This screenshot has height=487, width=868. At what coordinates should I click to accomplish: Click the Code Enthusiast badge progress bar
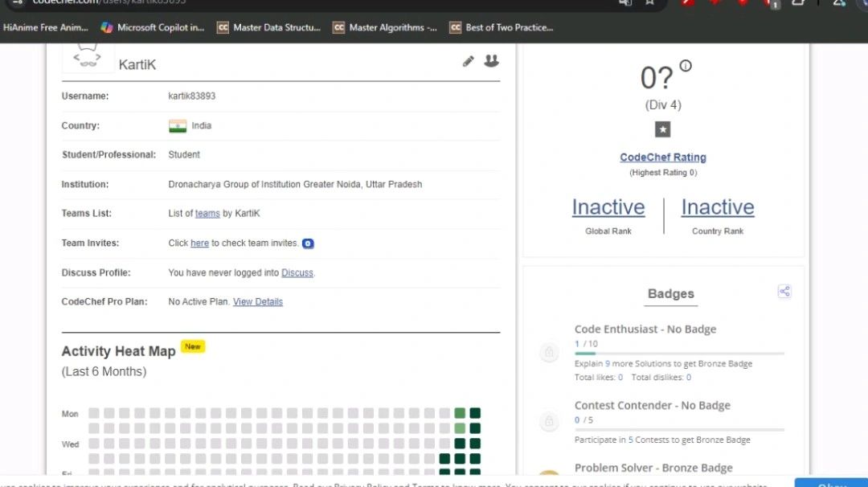tap(679, 354)
